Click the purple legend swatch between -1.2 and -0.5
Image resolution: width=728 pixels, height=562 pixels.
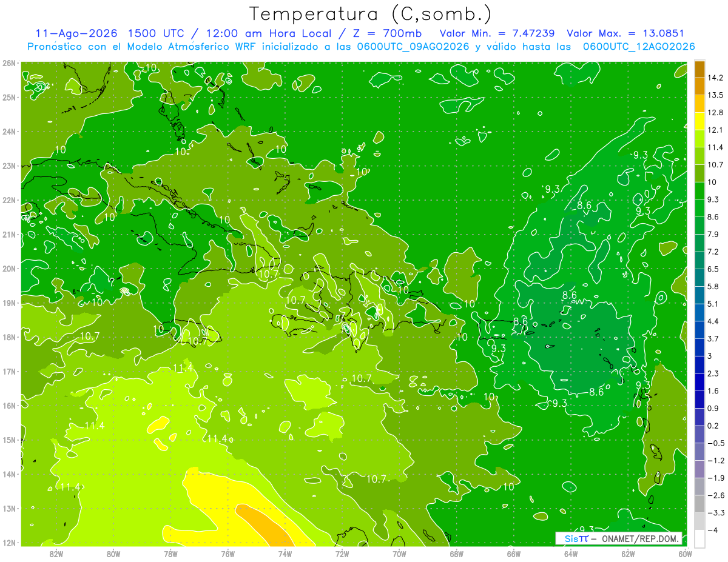click(x=699, y=452)
